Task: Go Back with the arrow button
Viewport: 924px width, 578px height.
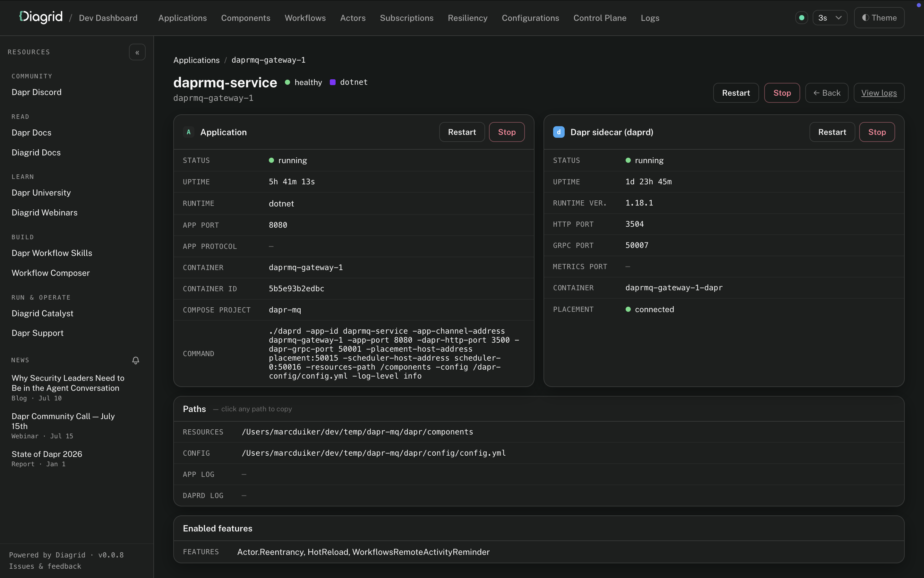Action: [827, 93]
